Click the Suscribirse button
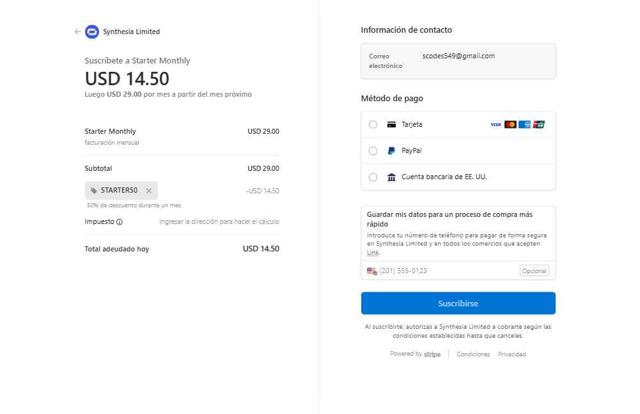This screenshot has height=414, width=640. [x=458, y=303]
